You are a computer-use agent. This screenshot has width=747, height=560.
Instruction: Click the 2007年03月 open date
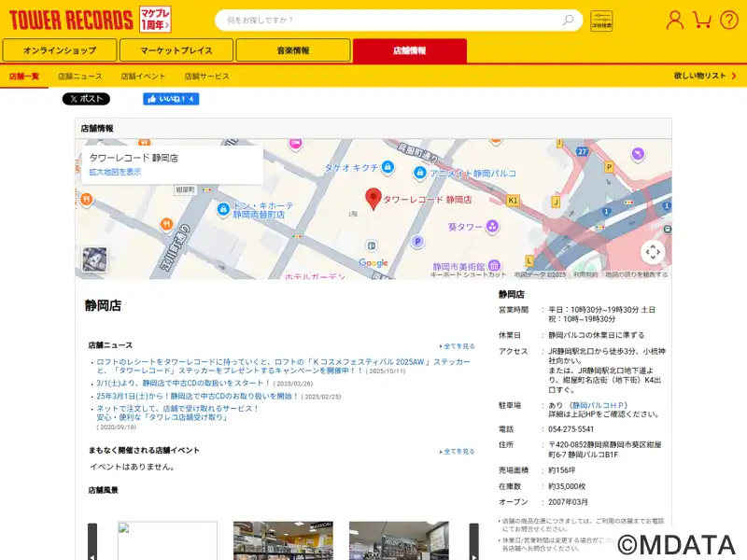tap(568, 502)
